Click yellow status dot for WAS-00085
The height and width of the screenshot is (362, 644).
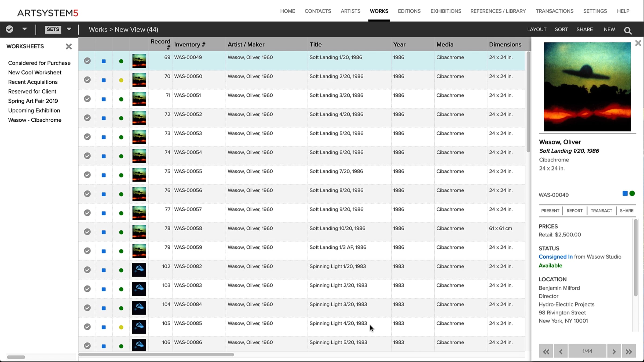[x=121, y=327]
